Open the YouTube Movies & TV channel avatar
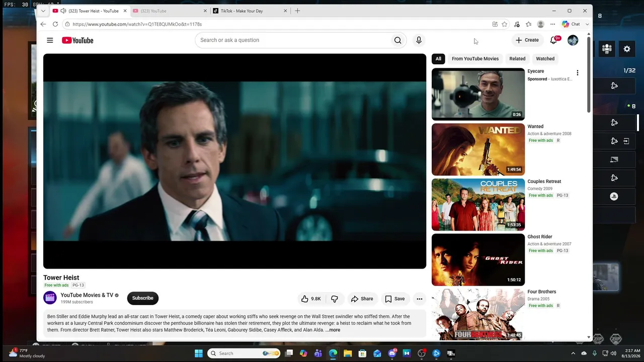644x362 pixels. click(50, 298)
